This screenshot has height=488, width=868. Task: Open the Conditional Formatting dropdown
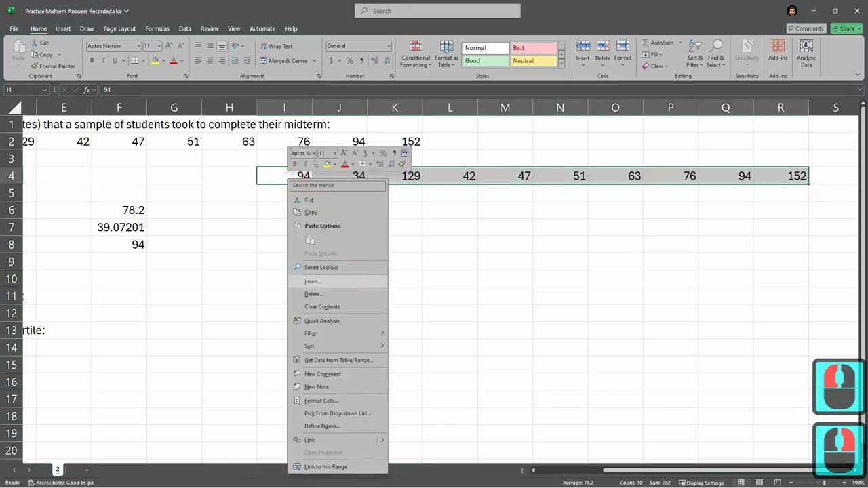415,54
